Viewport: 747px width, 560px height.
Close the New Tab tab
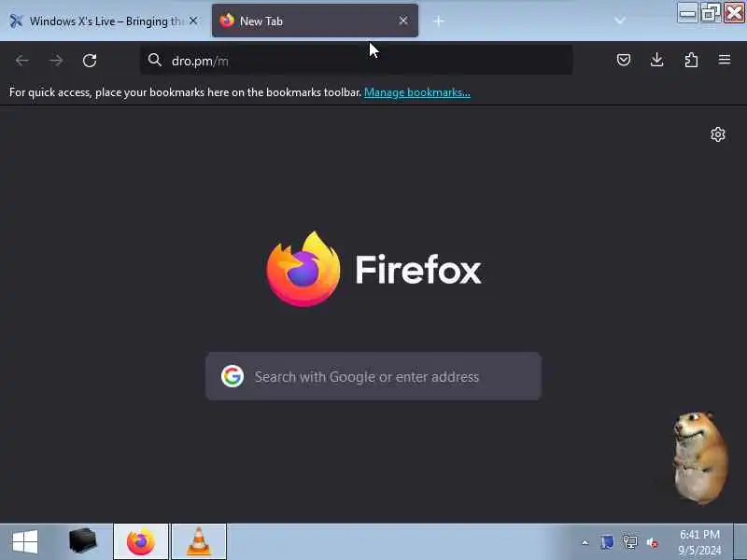[x=403, y=21]
